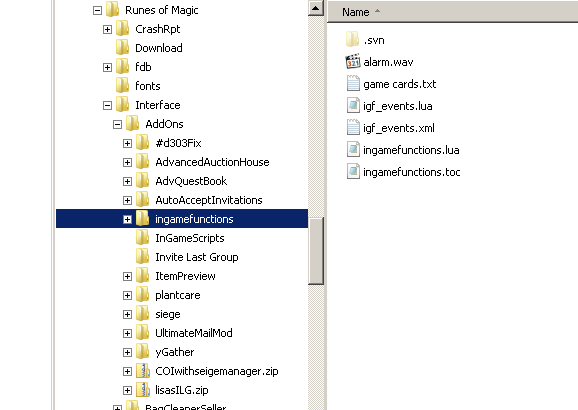Viewport: 578px width, 410px height.
Task: Click the igf_events.xml document icon
Action: [353, 128]
